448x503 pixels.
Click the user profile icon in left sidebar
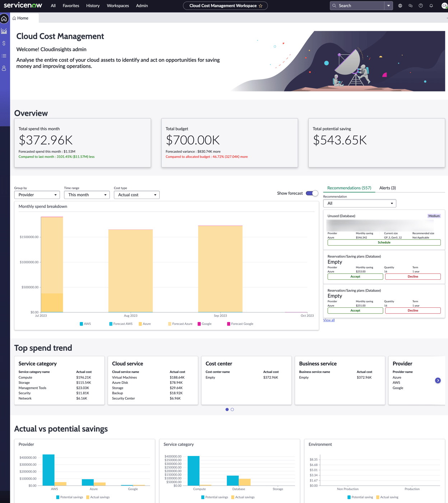(4, 68)
